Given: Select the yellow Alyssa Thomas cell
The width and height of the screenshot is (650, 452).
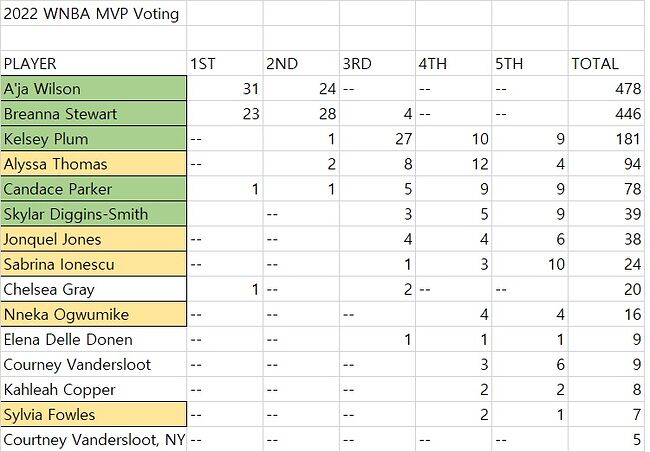Looking at the screenshot, I should 93,163.
